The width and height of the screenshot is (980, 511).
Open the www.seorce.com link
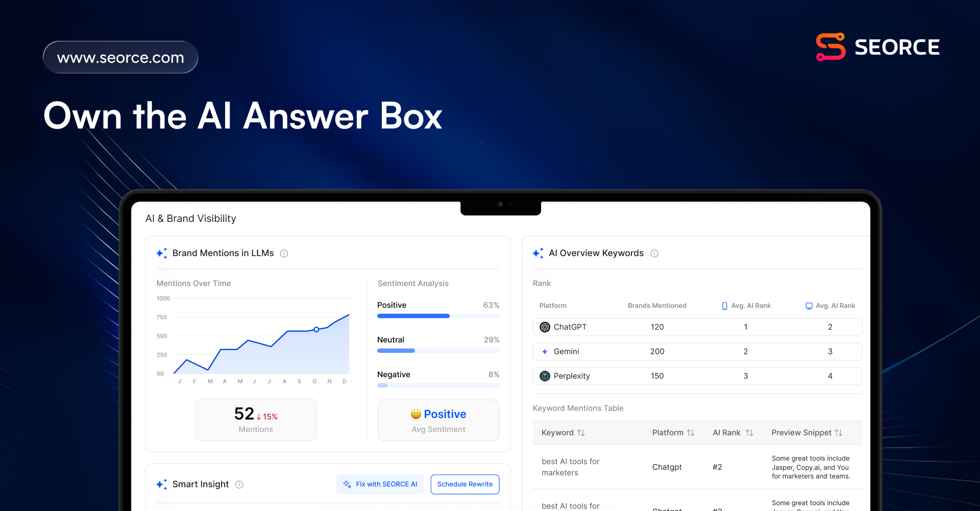(120, 58)
